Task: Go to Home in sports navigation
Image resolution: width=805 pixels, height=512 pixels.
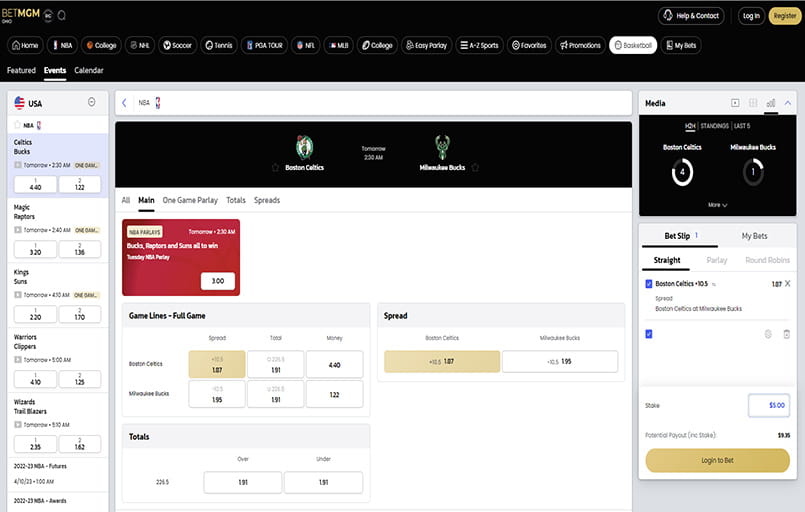Action: [x=25, y=45]
